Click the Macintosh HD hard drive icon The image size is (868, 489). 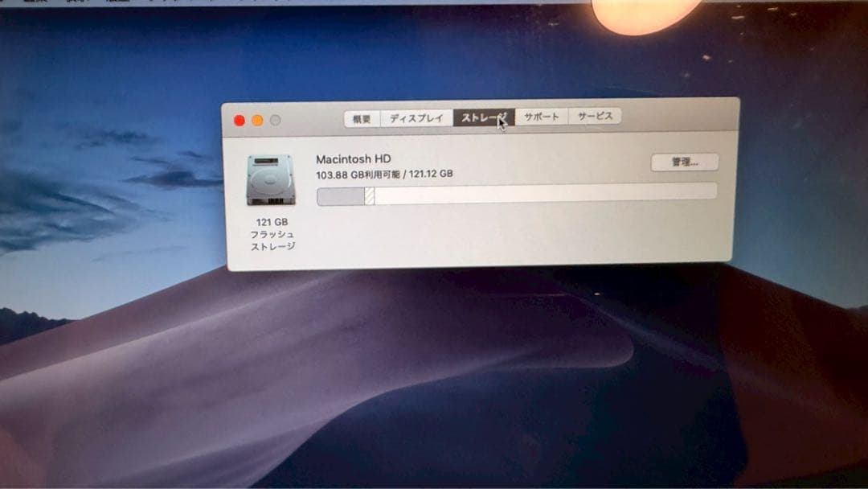pyautogui.click(x=269, y=179)
